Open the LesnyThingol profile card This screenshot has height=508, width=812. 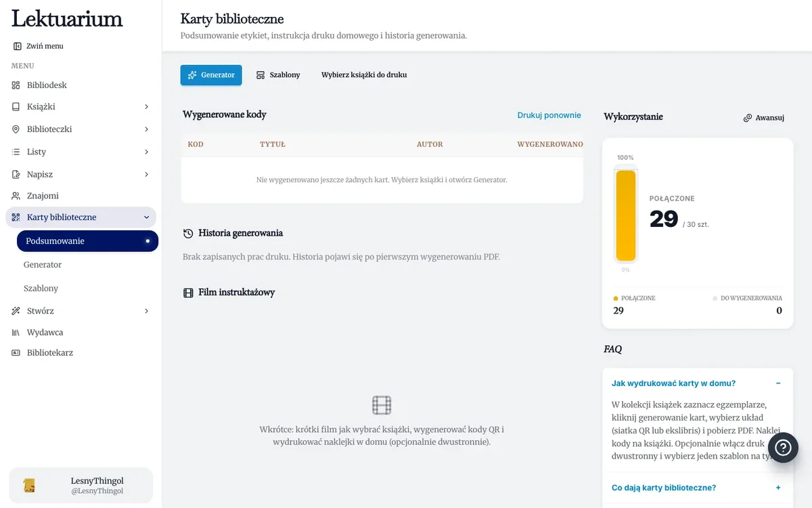click(81, 486)
